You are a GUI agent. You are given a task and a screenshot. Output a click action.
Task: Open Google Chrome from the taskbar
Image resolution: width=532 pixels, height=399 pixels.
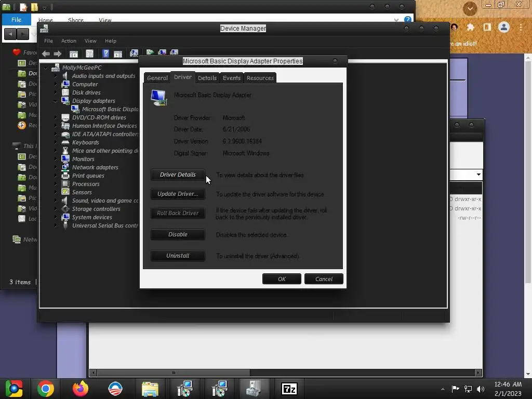coord(46,389)
